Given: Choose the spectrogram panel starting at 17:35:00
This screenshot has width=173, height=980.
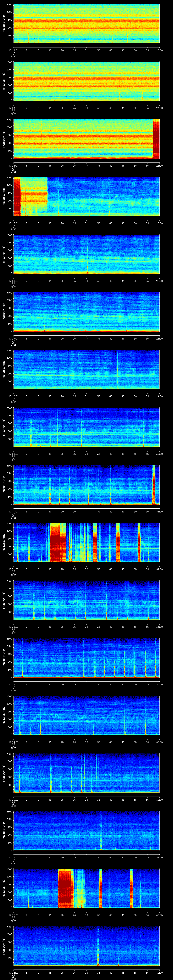Looking at the screenshot, I should (86, 773).
